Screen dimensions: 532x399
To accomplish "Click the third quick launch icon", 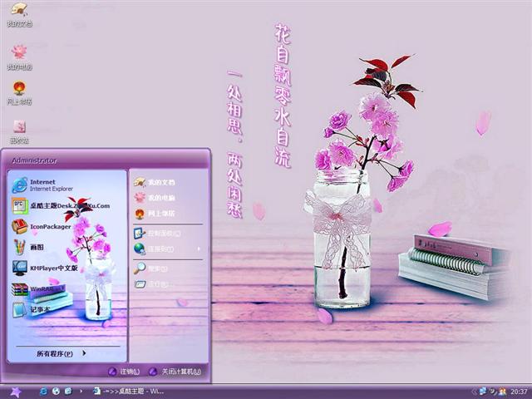I will coord(68,392).
